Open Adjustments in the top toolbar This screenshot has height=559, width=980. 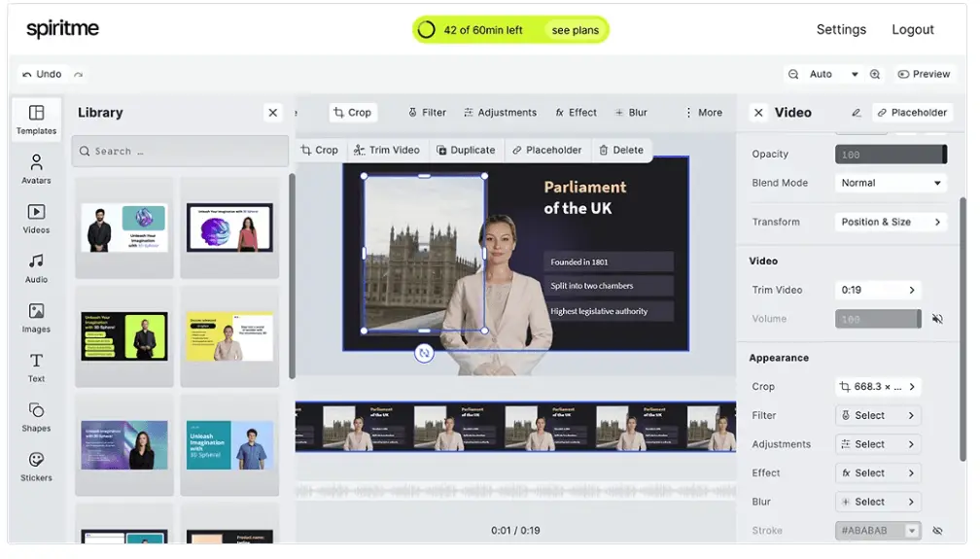pyautogui.click(x=500, y=113)
